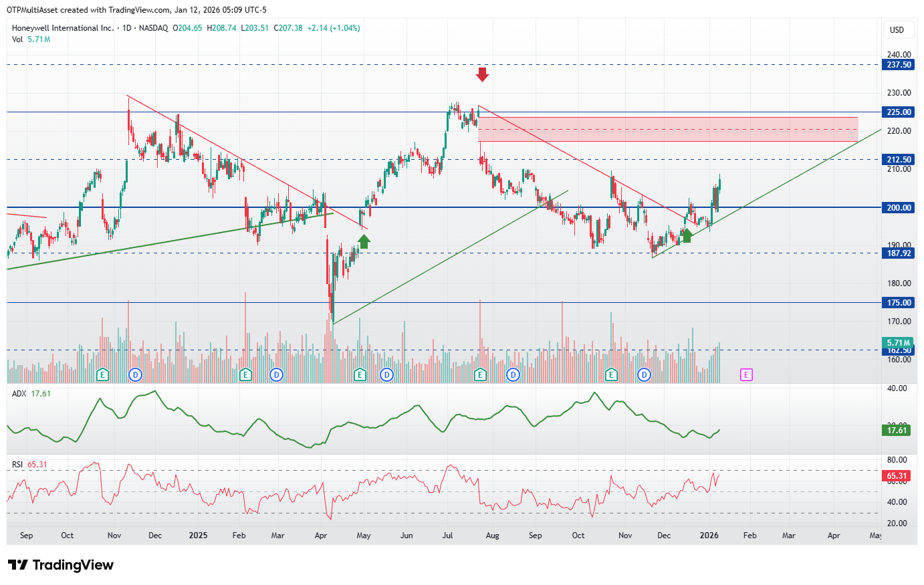Click the 200.00 price level label
Screen dimensions: 924x585
pyautogui.click(x=899, y=208)
